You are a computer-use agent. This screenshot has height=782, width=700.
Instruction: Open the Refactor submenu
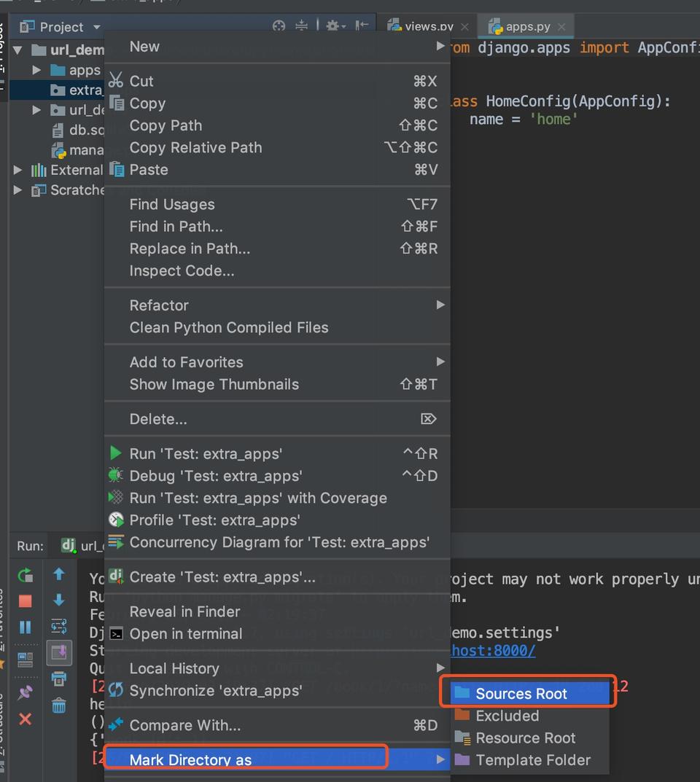click(277, 305)
